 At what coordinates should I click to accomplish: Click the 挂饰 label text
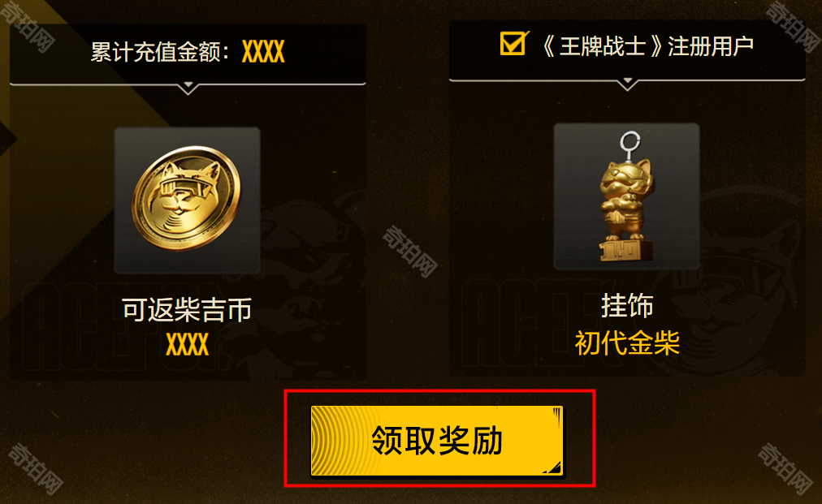[x=627, y=305]
